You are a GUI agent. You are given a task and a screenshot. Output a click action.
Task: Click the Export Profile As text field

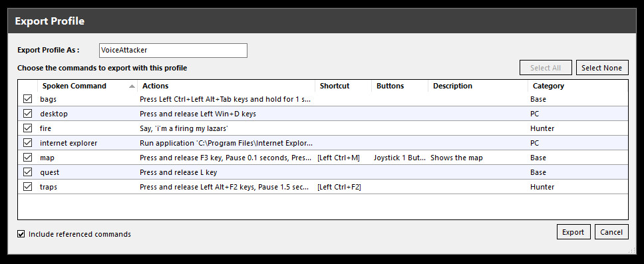(174, 51)
